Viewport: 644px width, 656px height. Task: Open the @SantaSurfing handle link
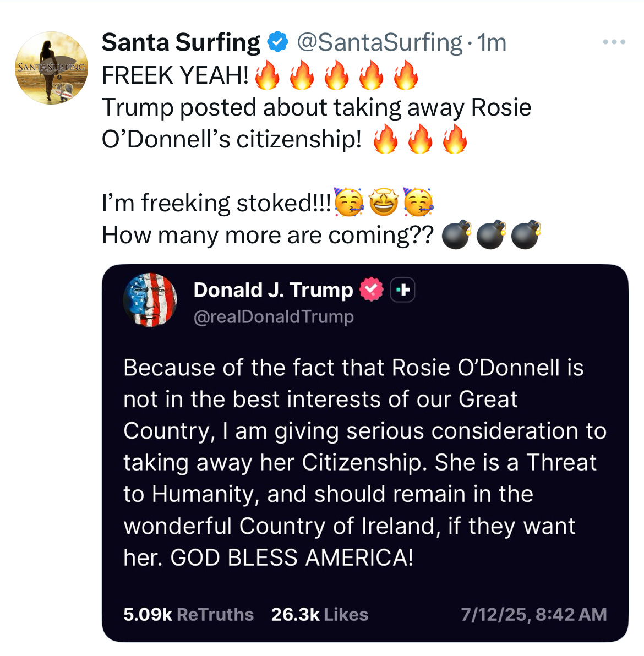(380, 42)
